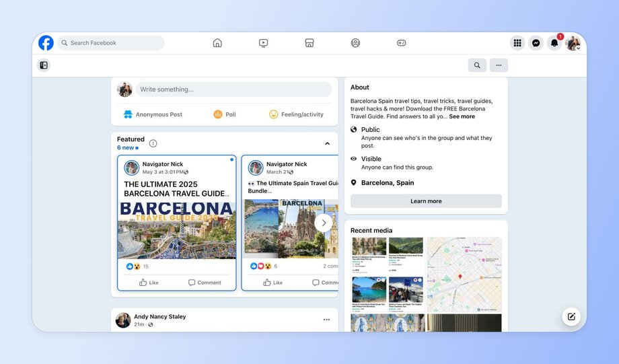This screenshot has width=619, height=364.
Task: Open Andy Nancy Staley's profile
Action: (x=159, y=317)
